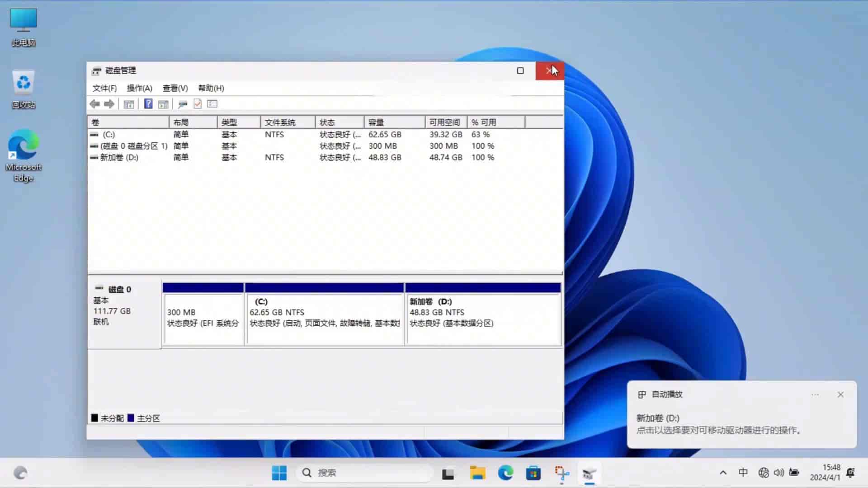Click the battery tray icon
Image resolution: width=868 pixels, height=488 pixels.
(794, 473)
